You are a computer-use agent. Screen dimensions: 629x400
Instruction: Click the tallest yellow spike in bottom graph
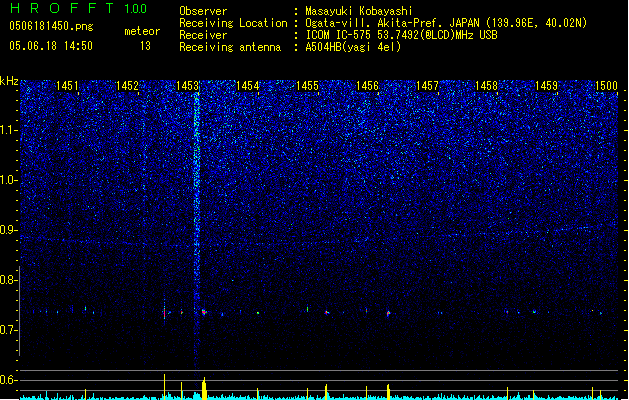(164, 386)
